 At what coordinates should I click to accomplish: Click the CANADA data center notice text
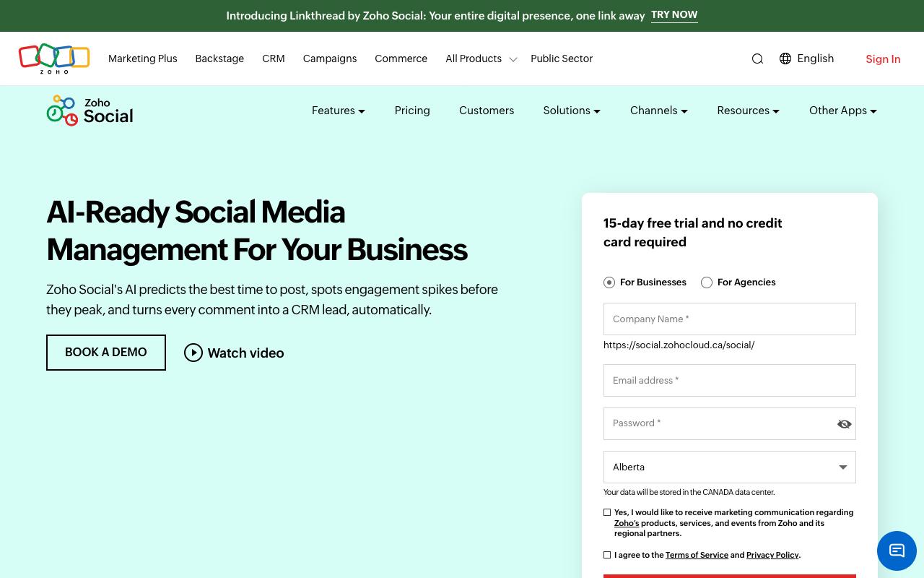coord(689,492)
